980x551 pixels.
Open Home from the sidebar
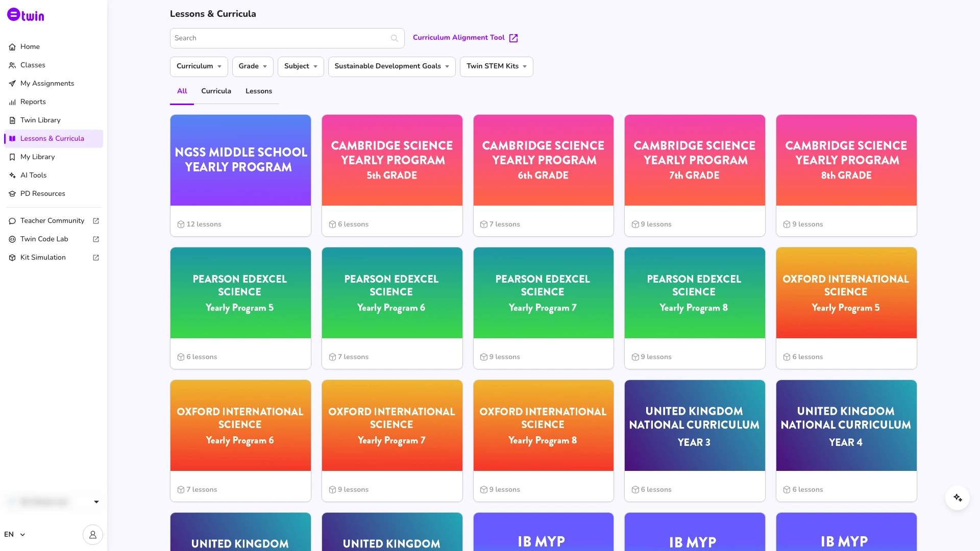click(53, 46)
